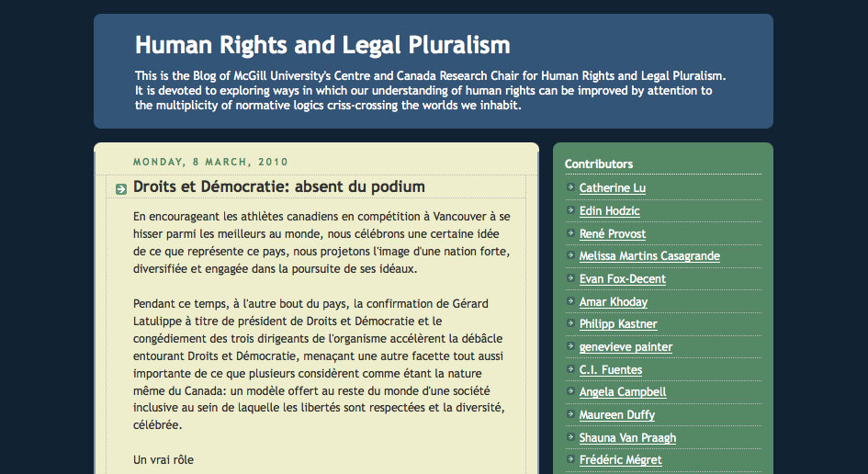This screenshot has width=868, height=474.
Task: Open Evan Fox-Decent contributor link
Action: (622, 279)
